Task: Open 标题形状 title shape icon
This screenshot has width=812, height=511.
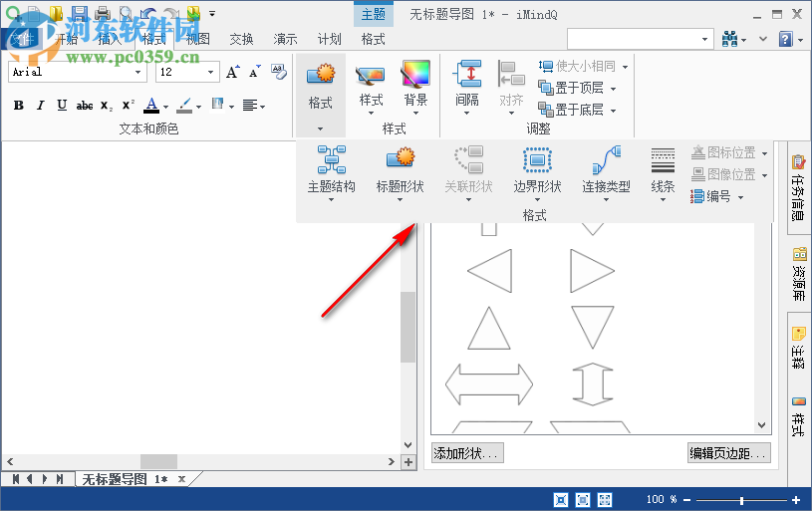Action: (401, 158)
